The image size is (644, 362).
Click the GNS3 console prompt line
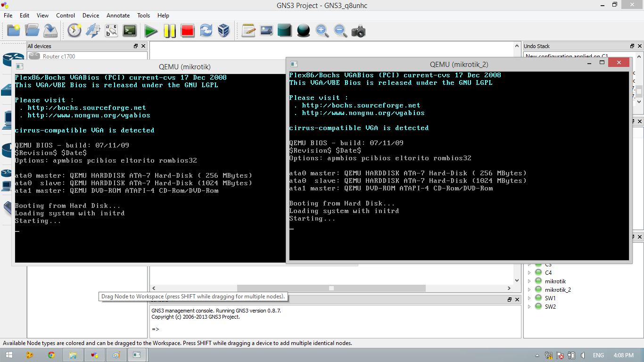[x=156, y=329]
